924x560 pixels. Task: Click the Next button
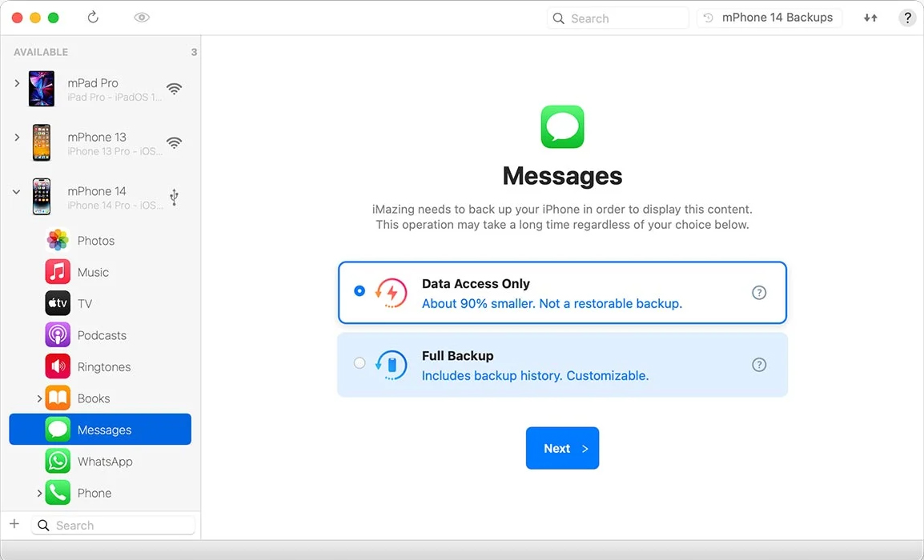(x=562, y=448)
